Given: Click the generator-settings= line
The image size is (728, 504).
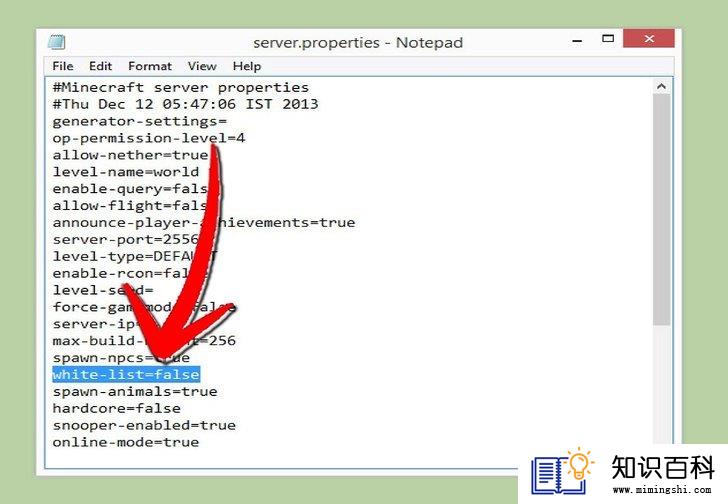Looking at the screenshot, I should 139,122.
